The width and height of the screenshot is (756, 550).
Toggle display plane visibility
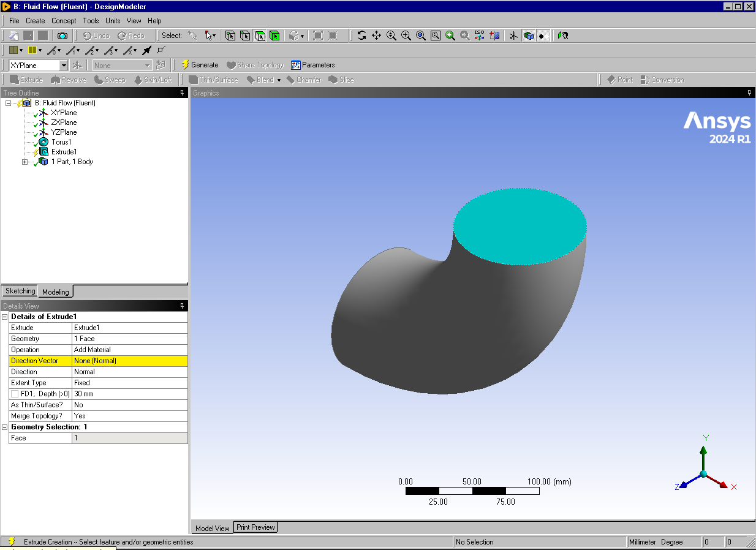coord(513,36)
